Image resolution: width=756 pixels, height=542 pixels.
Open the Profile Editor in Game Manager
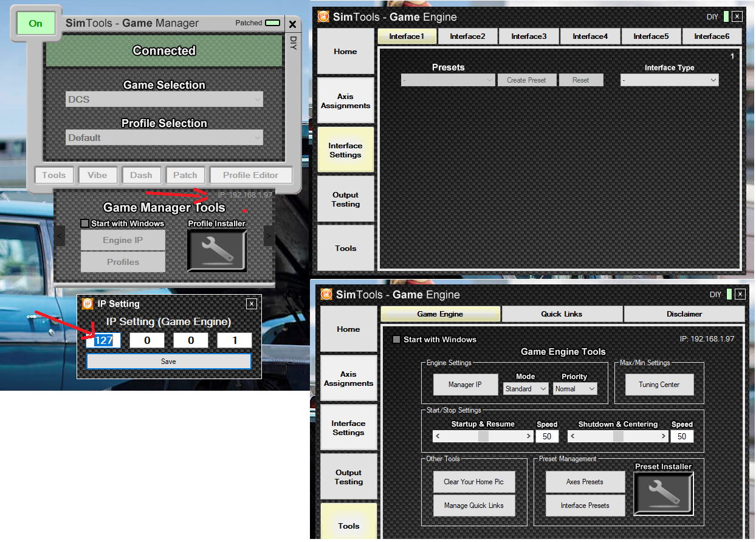pos(250,175)
